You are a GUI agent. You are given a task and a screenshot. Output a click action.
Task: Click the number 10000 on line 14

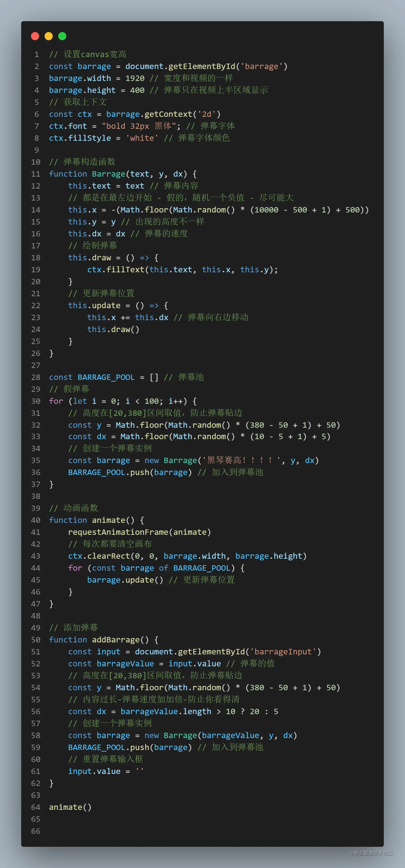[x=267, y=210]
